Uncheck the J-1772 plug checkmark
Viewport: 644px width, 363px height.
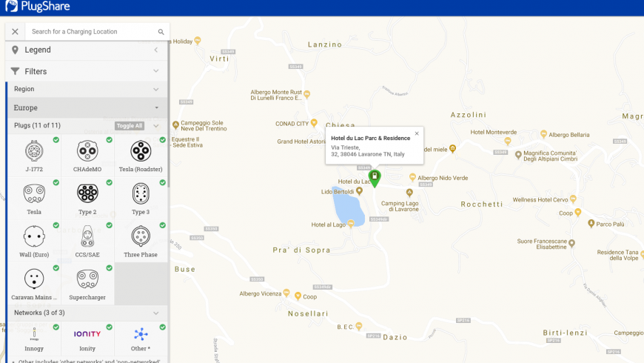56,140
